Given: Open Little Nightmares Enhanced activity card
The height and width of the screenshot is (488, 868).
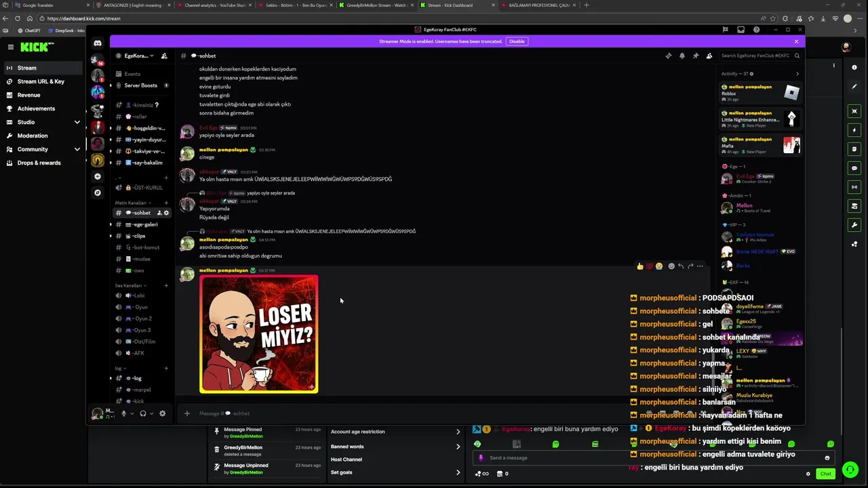Looking at the screenshot, I should pyautogui.click(x=761, y=119).
